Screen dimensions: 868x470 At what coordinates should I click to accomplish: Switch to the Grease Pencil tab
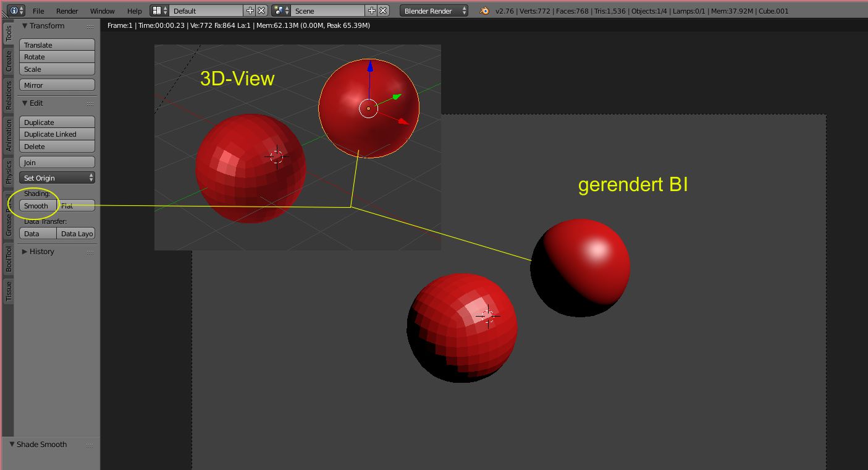[x=9, y=215]
